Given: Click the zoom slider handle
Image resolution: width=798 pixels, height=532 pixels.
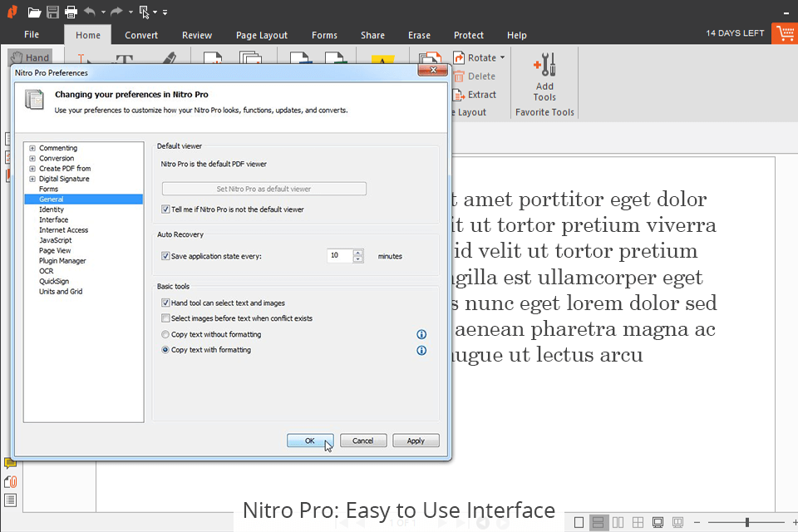Looking at the screenshot, I should click(x=747, y=522).
